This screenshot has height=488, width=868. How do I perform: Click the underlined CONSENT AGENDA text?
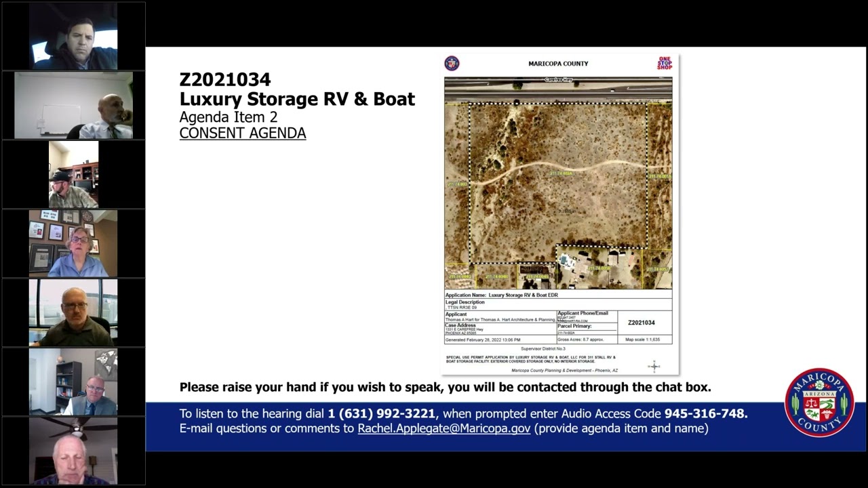tap(243, 133)
